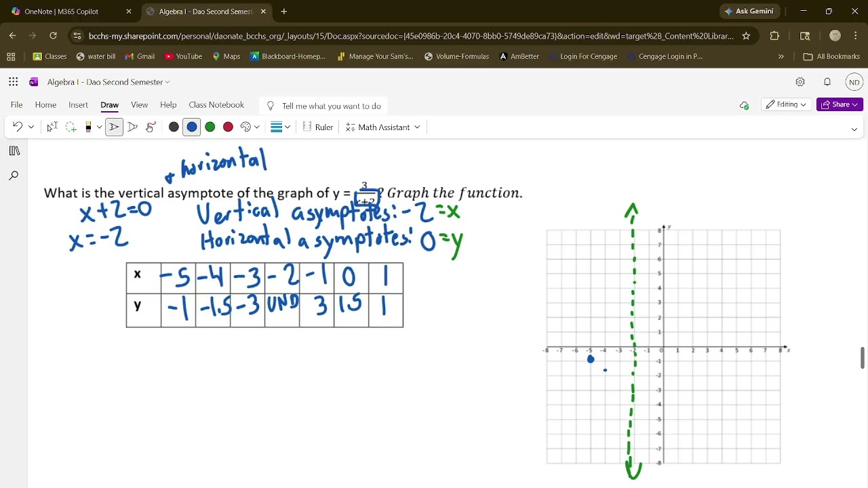Choose the red ink color
Image resolution: width=868 pixels, height=488 pixels.
228,127
